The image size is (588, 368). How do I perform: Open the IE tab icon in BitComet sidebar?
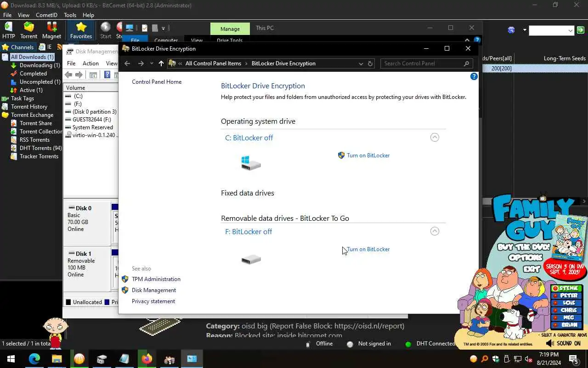pyautogui.click(x=45, y=47)
